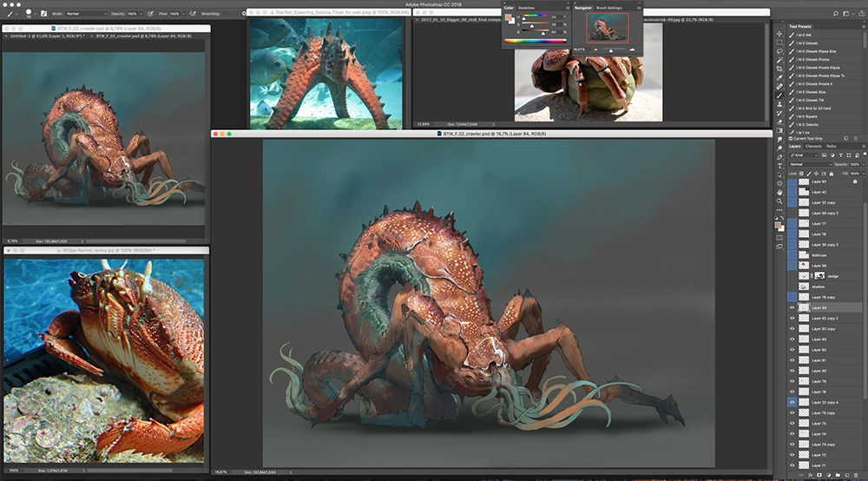The height and width of the screenshot is (481, 868).
Task: Switch to Untitled-1 document tab
Action: tap(47, 36)
